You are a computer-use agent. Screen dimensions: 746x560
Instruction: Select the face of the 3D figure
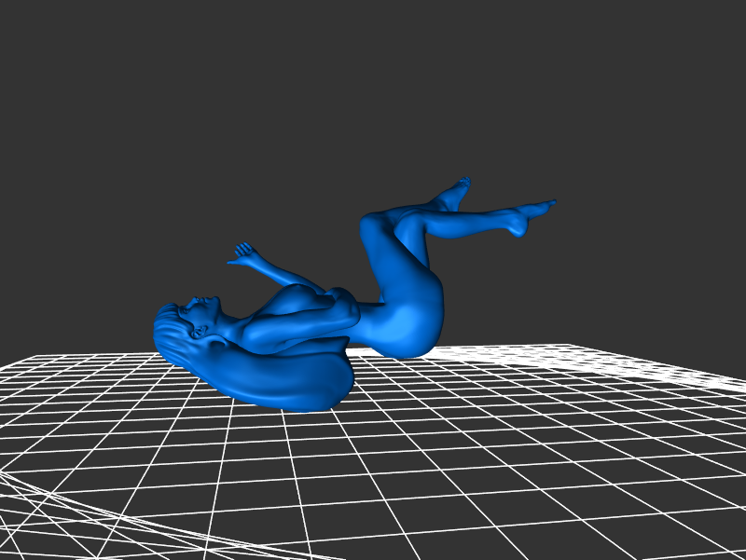tap(203, 313)
